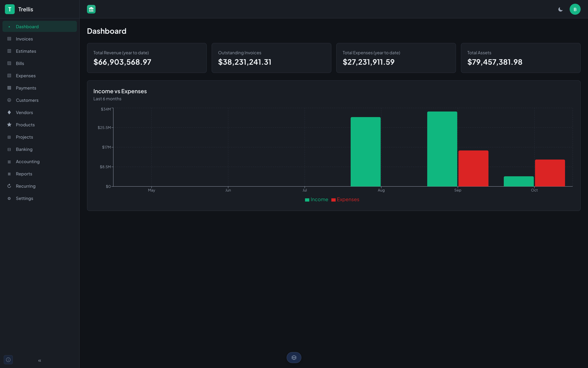Click the info icon at sidebar bottom
The height and width of the screenshot is (368, 588).
pos(8,360)
